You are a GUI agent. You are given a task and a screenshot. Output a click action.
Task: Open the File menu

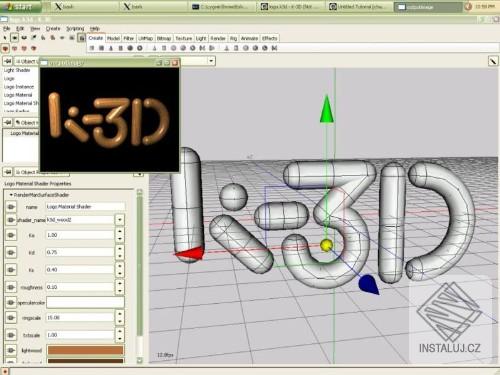[6, 29]
